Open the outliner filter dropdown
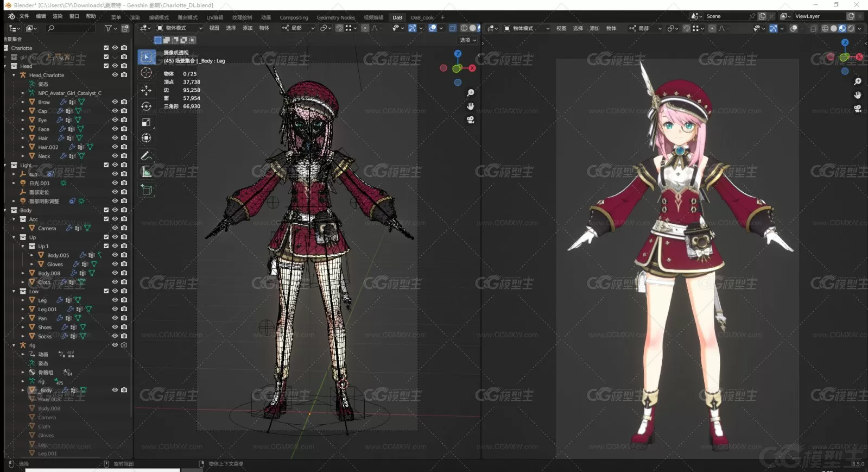The width and height of the screenshot is (868, 472). coord(111,28)
